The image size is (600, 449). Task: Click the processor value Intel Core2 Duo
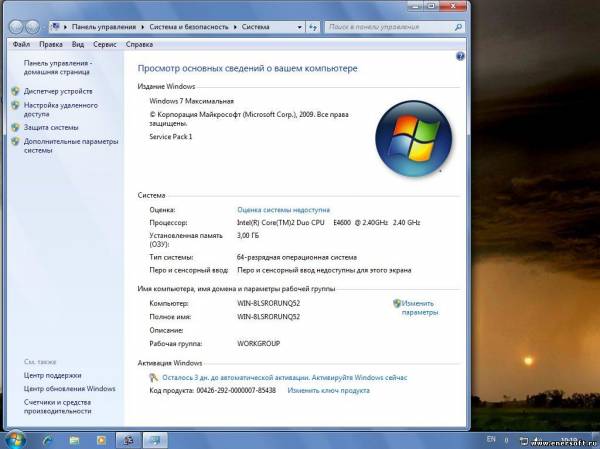coord(328,222)
